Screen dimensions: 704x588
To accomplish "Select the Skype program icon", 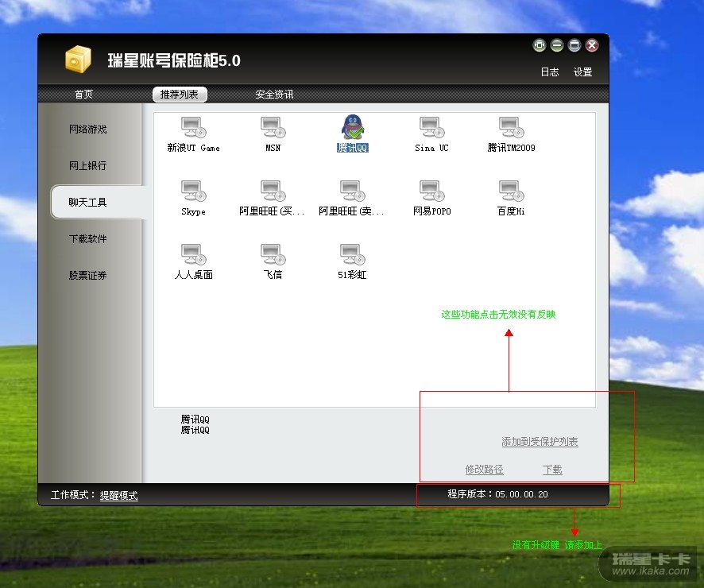I will pos(194,191).
